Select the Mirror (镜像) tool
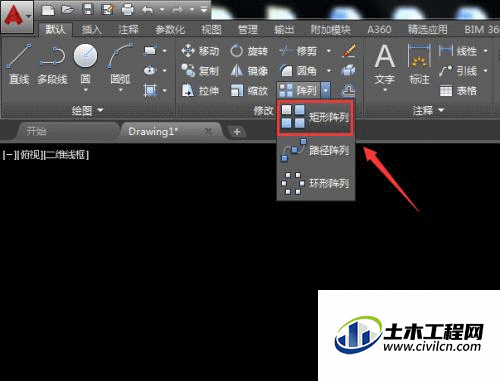The image size is (500, 381). [249, 71]
